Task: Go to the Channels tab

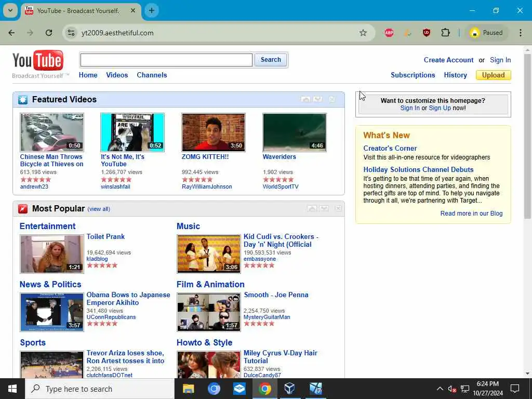Action: tap(152, 75)
